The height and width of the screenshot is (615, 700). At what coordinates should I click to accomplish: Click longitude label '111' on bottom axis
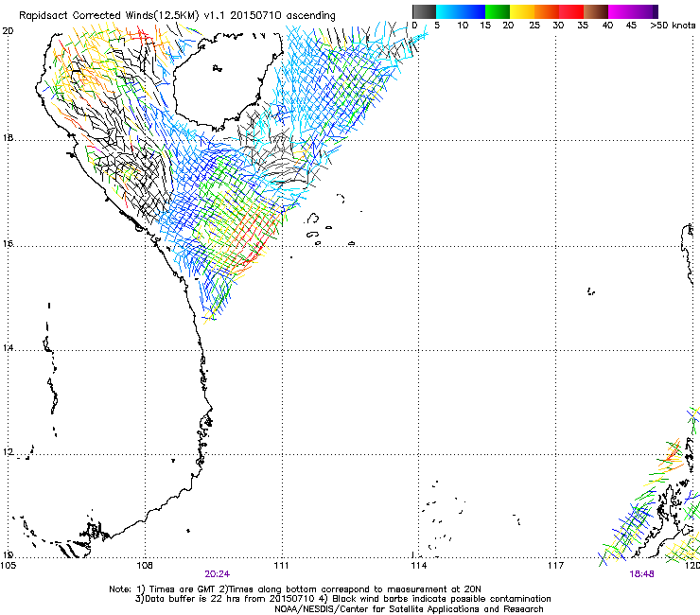[281, 566]
